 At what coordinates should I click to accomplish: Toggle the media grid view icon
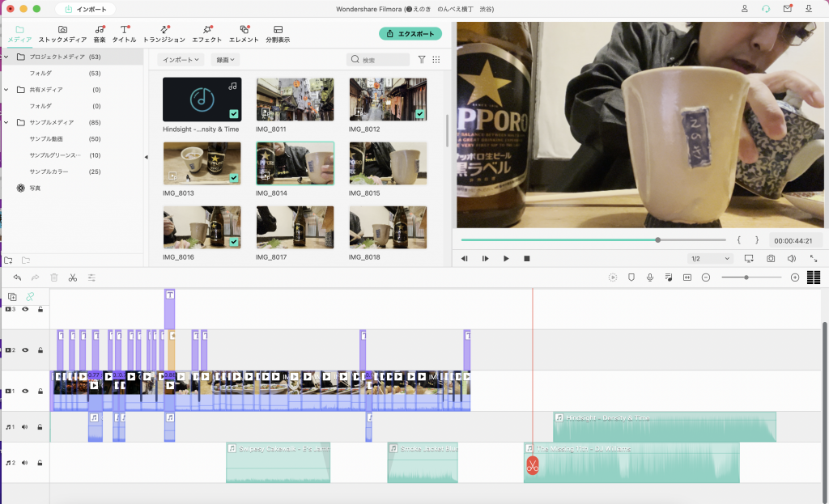[x=436, y=60]
